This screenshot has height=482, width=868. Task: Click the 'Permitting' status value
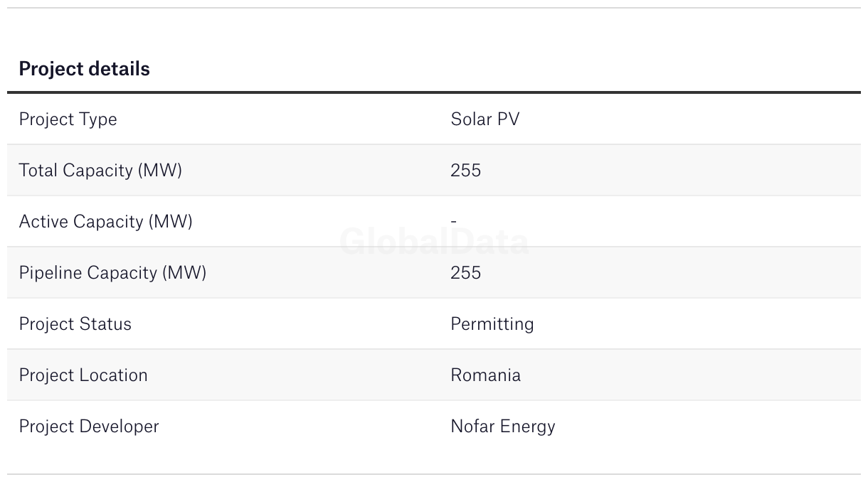492,324
